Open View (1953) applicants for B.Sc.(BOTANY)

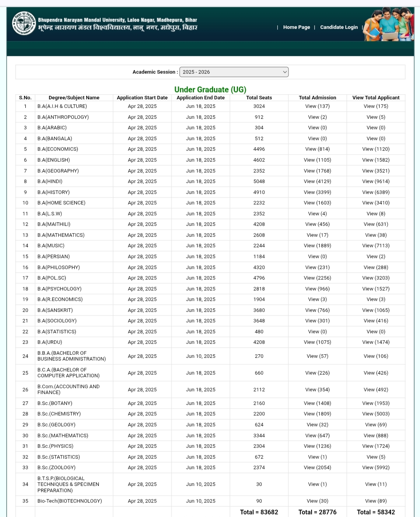[x=376, y=403]
